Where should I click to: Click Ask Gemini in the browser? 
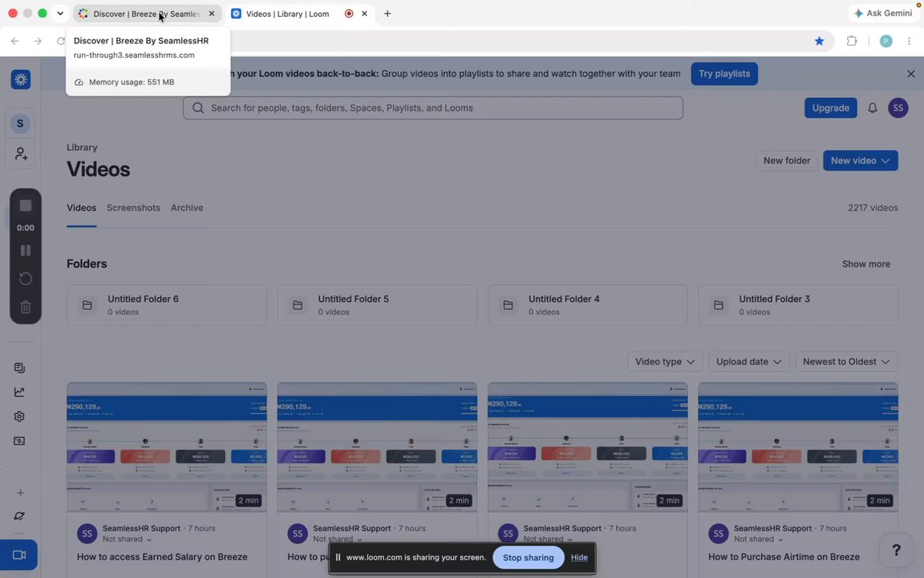883,13
